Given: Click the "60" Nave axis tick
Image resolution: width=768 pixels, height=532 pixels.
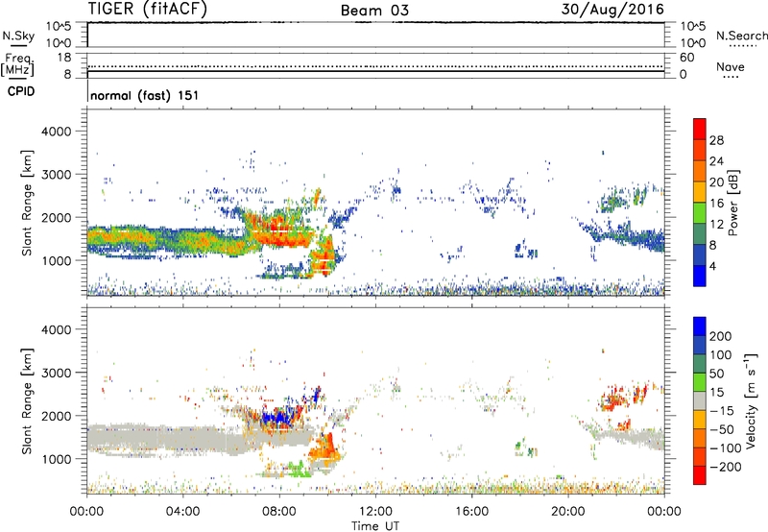Looking at the screenshot, I should click(686, 58).
